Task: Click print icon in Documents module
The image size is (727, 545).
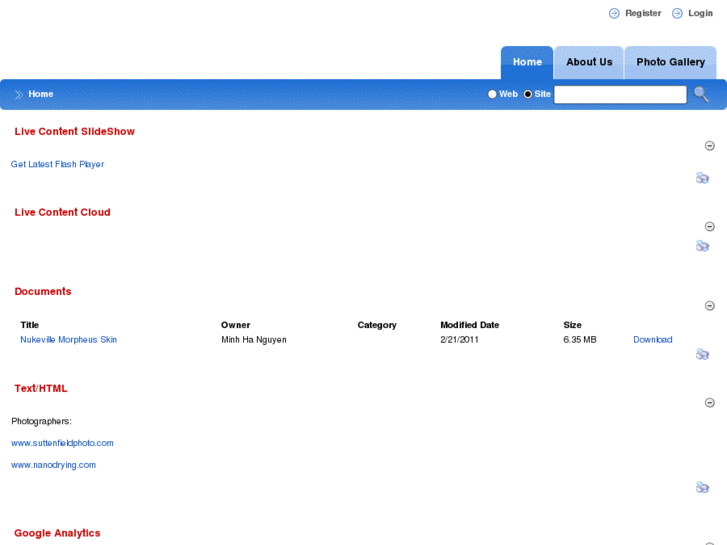Action: pyautogui.click(x=702, y=354)
